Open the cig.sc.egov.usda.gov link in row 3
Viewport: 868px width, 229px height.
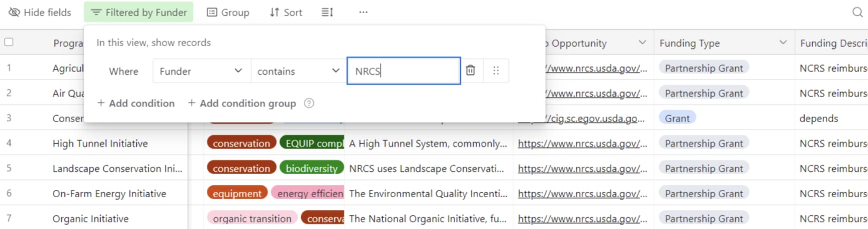tap(594, 119)
